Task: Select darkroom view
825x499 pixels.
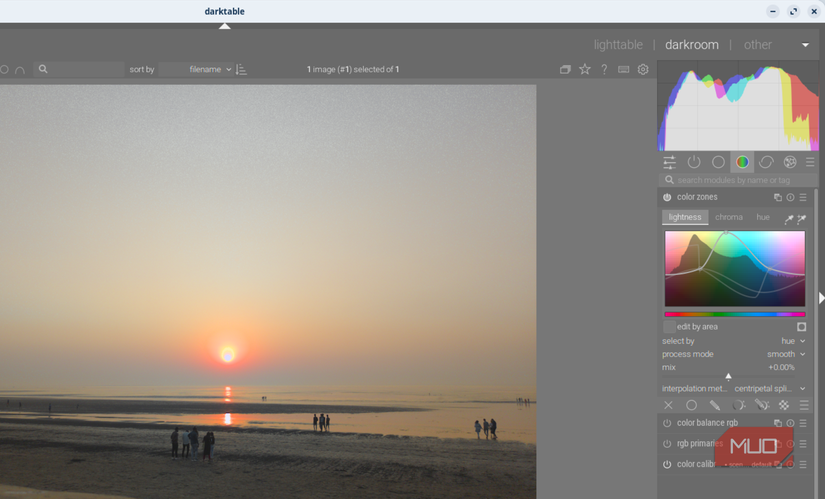Action: pyautogui.click(x=692, y=45)
